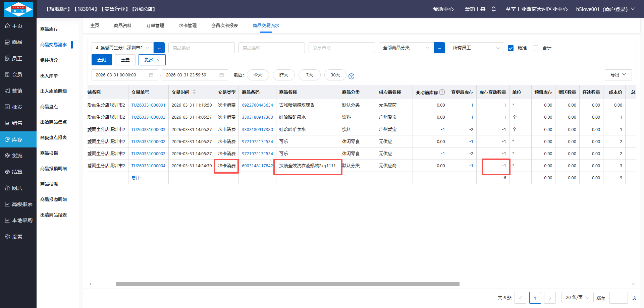The width and height of the screenshot is (644, 308).
Task: Expand the 全部商品分类 dropdown
Action: [x=406, y=48]
